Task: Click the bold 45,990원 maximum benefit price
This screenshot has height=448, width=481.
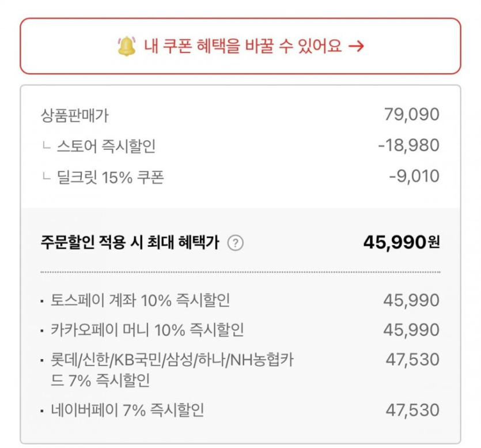Action: 401,243
